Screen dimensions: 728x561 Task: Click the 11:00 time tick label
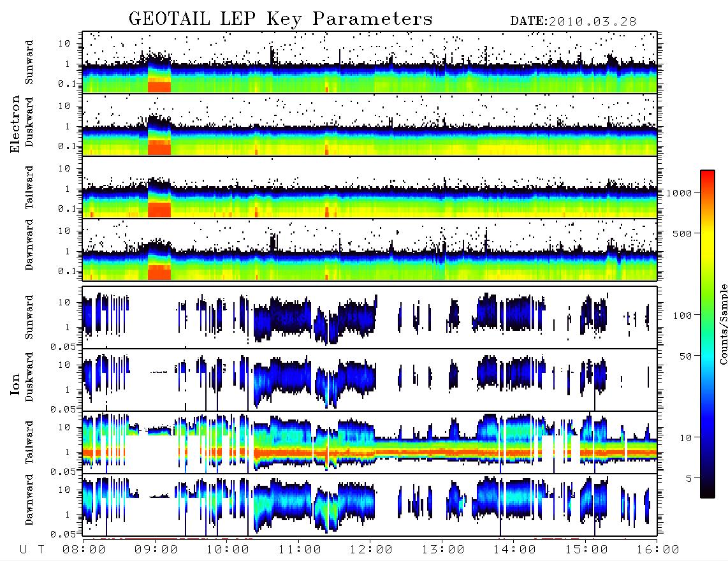300,550
